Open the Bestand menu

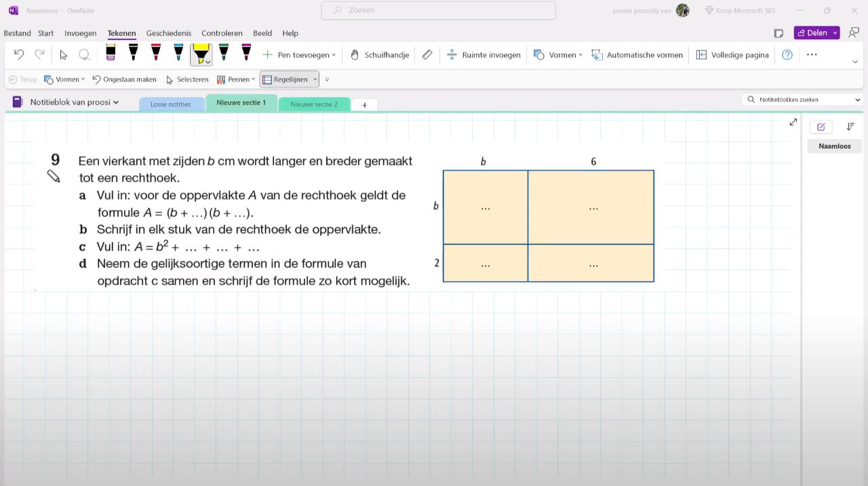(x=17, y=33)
